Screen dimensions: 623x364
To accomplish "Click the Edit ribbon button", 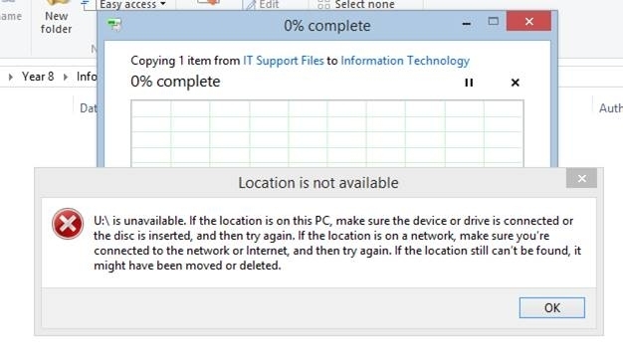I will 263,5.
